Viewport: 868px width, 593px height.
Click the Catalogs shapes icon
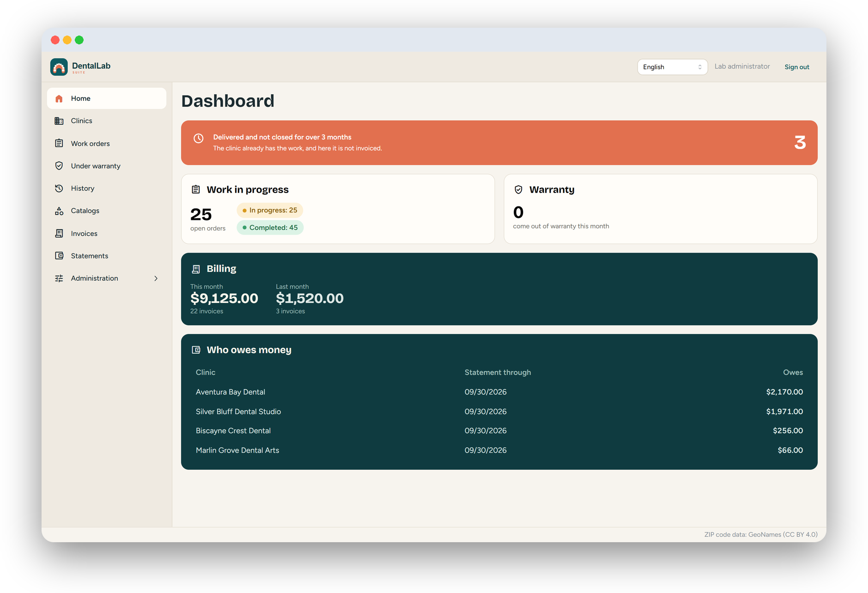coord(59,211)
